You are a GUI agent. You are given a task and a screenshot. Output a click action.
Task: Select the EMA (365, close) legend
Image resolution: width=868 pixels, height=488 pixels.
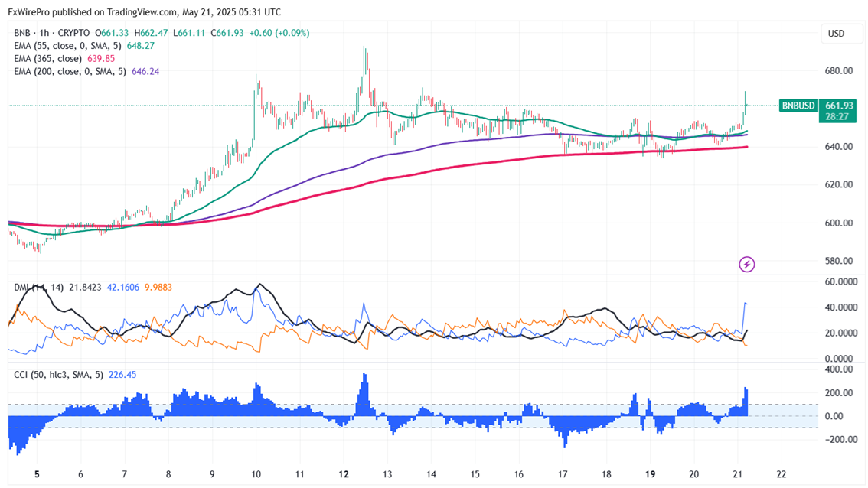(x=47, y=59)
